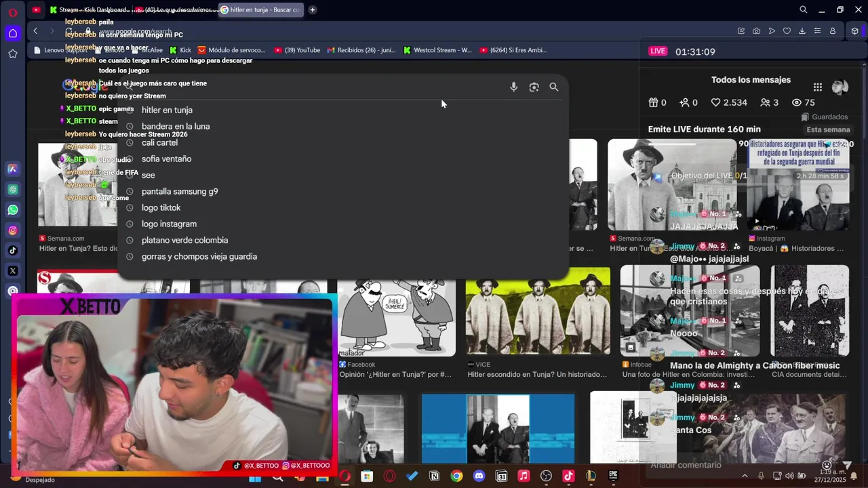
Task: Open Aria AI icon in Opera sidebar
Action: [x=13, y=169]
